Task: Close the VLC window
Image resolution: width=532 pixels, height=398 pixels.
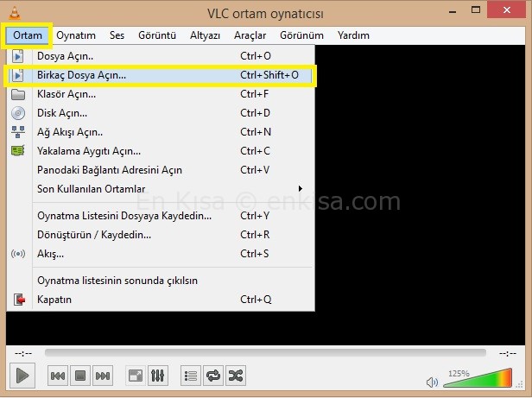Action: (507, 9)
